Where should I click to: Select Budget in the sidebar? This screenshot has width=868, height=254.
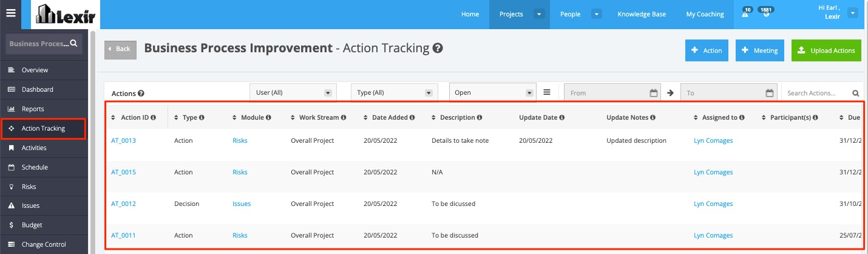tap(44, 225)
